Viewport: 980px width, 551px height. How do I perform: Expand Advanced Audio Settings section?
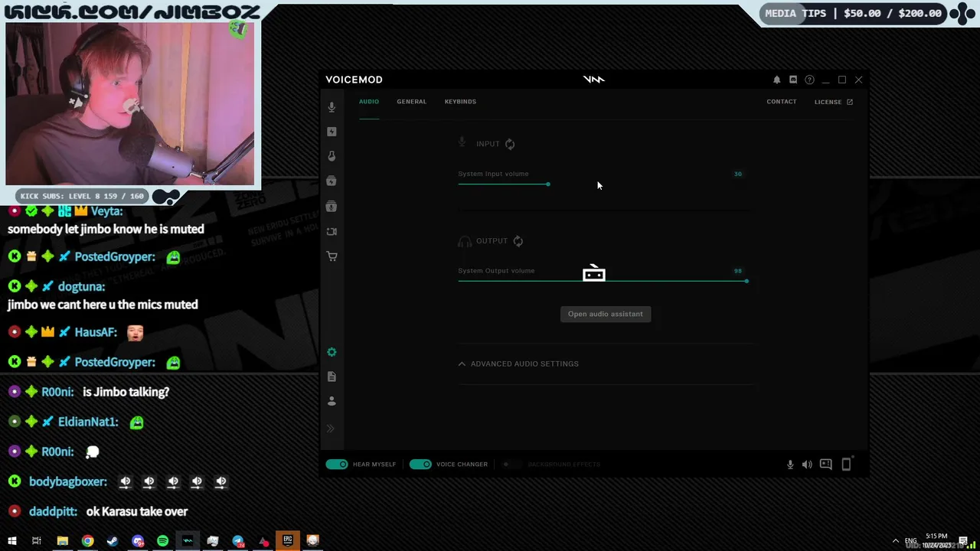point(518,364)
